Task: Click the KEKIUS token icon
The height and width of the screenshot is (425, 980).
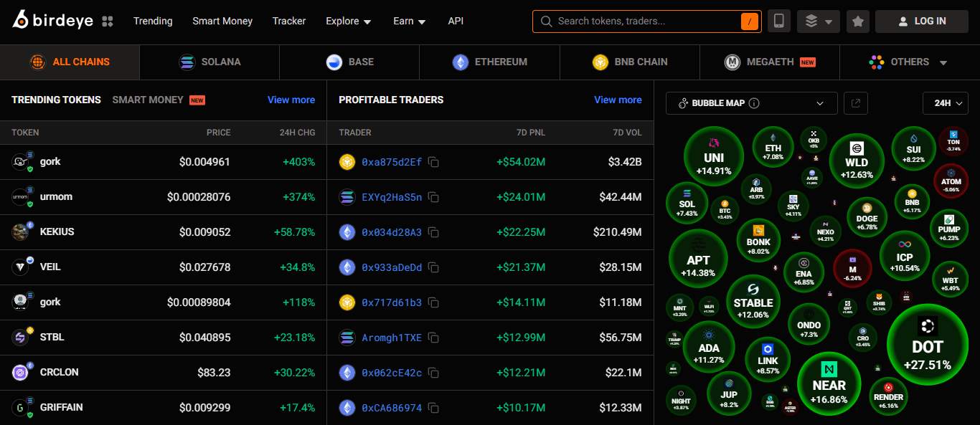Action: pyautogui.click(x=20, y=232)
